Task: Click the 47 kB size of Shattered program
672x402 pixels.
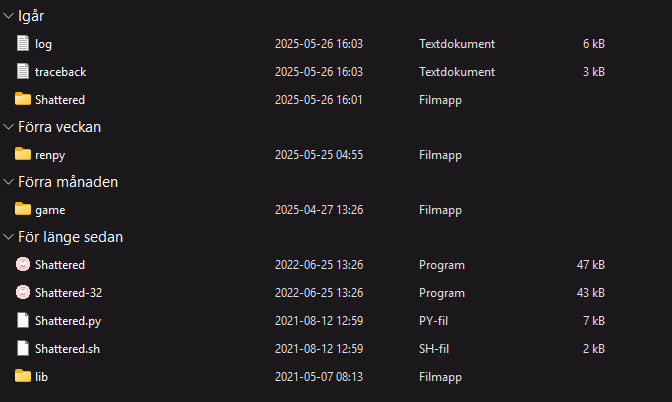Action: coord(591,265)
